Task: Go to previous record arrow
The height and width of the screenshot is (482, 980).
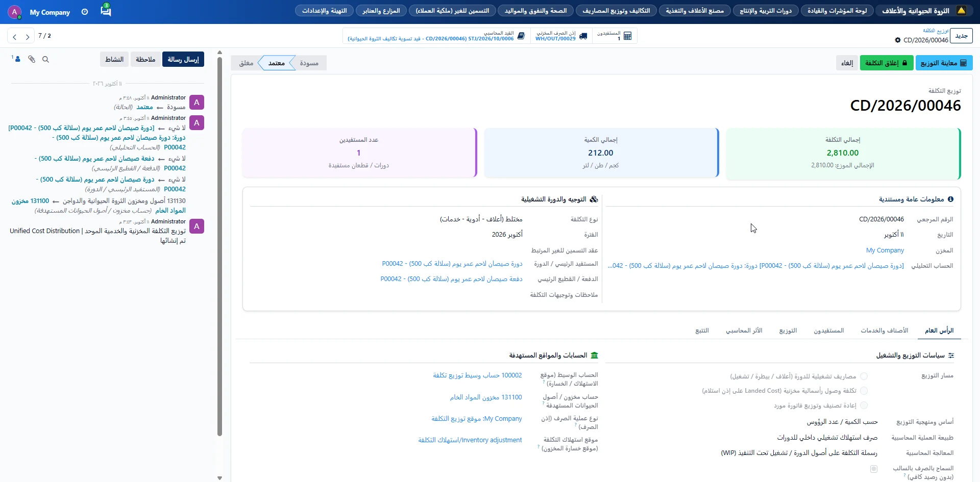Action: click(15, 37)
